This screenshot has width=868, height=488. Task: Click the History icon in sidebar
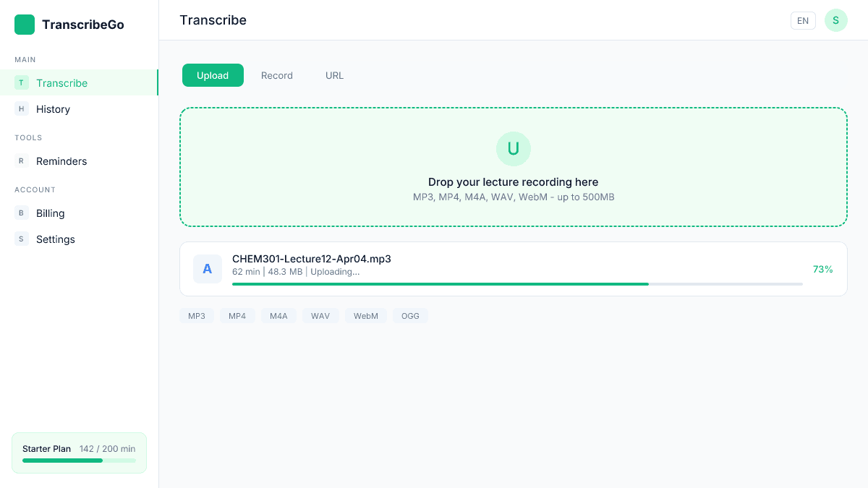click(x=21, y=109)
